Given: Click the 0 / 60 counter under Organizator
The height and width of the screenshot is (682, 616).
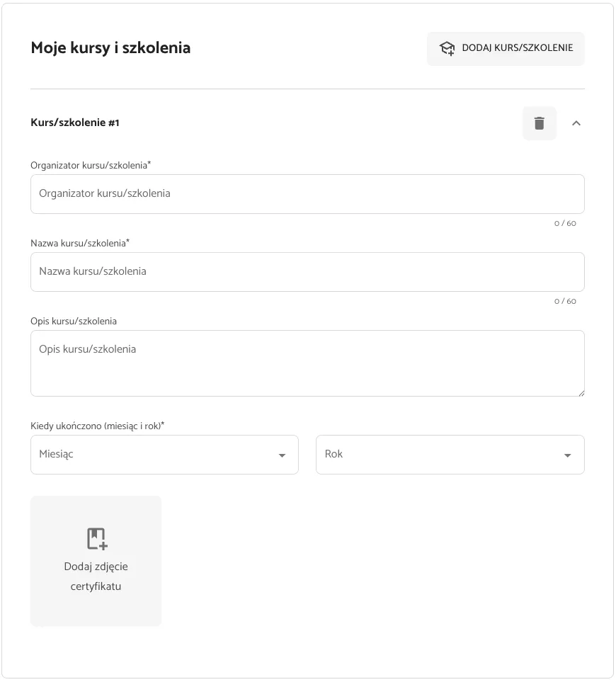Looking at the screenshot, I should (565, 223).
